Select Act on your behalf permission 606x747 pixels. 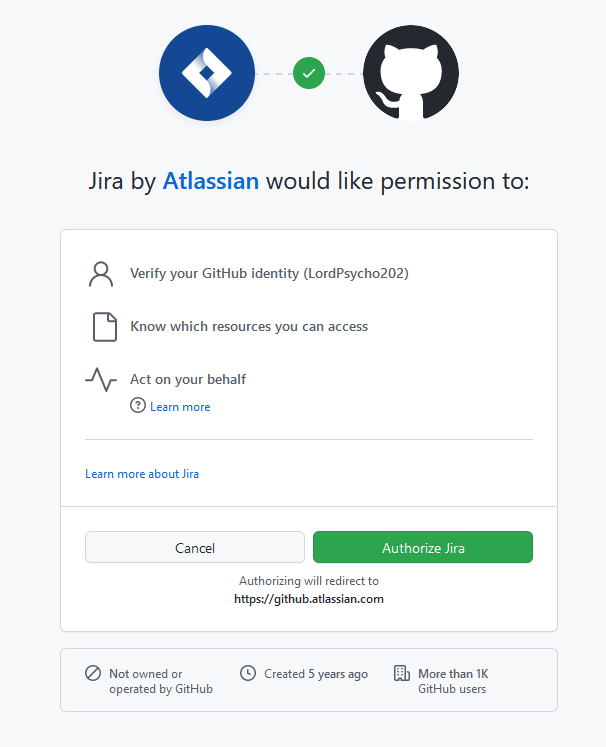188,379
